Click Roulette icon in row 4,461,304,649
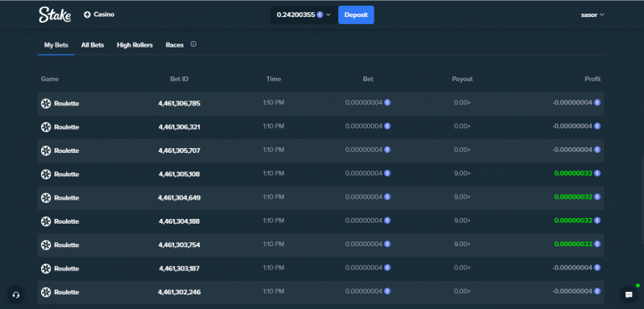Image resolution: width=644 pixels, height=309 pixels. coord(46,198)
